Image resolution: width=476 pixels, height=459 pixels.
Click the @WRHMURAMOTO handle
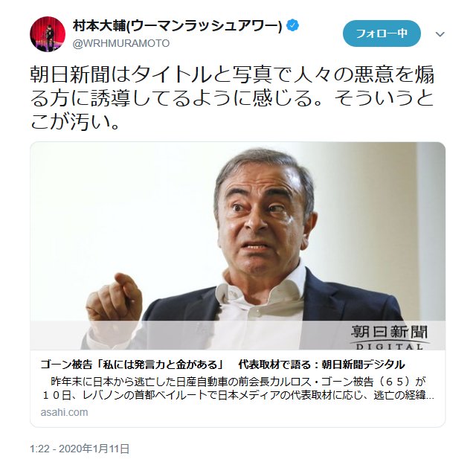point(120,43)
